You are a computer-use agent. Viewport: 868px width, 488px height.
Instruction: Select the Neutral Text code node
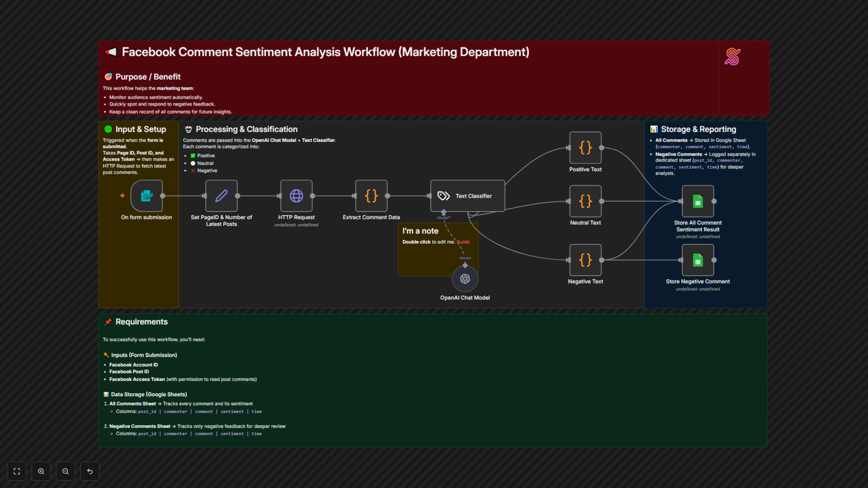point(585,201)
